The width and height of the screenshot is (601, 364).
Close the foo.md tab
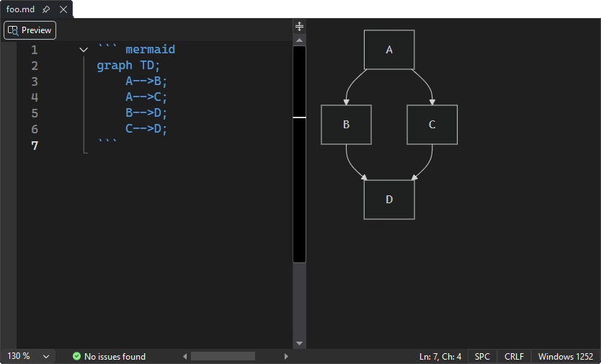click(x=63, y=9)
